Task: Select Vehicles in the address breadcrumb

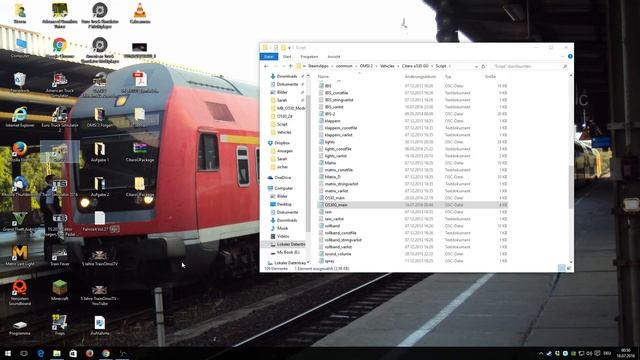Action: pos(387,66)
